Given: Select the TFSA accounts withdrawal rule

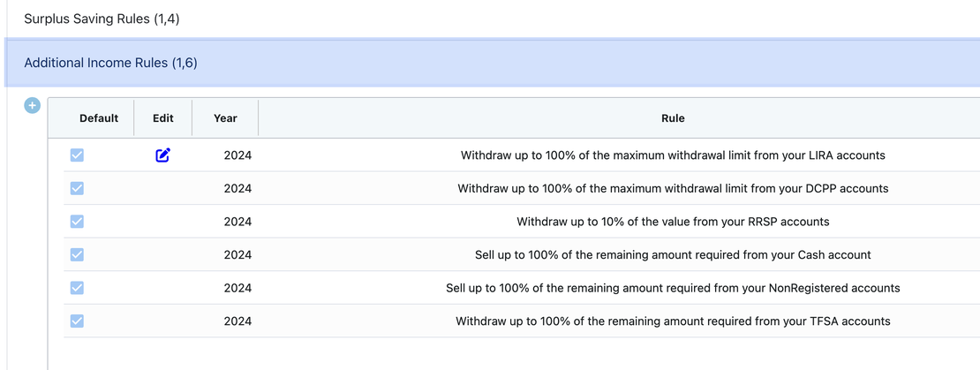Looking at the screenshot, I should tap(673, 321).
